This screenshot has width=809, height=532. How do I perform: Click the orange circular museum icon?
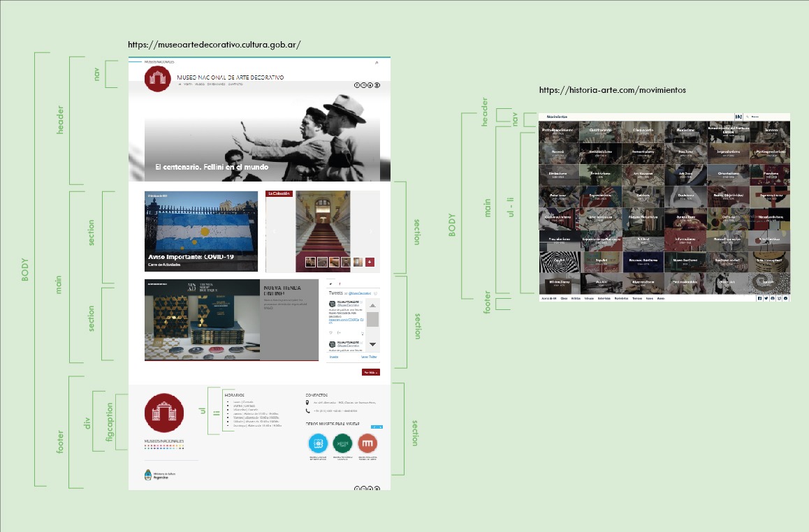pyautogui.click(x=367, y=443)
